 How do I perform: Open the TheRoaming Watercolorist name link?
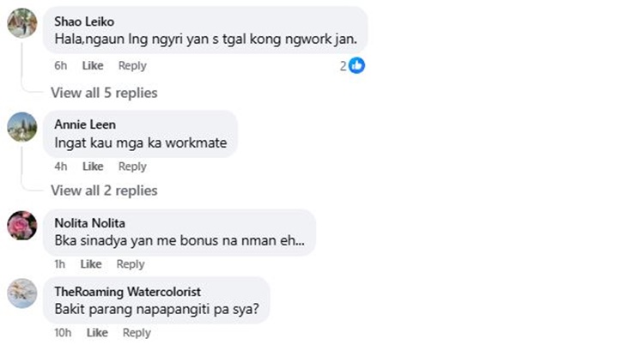click(128, 292)
